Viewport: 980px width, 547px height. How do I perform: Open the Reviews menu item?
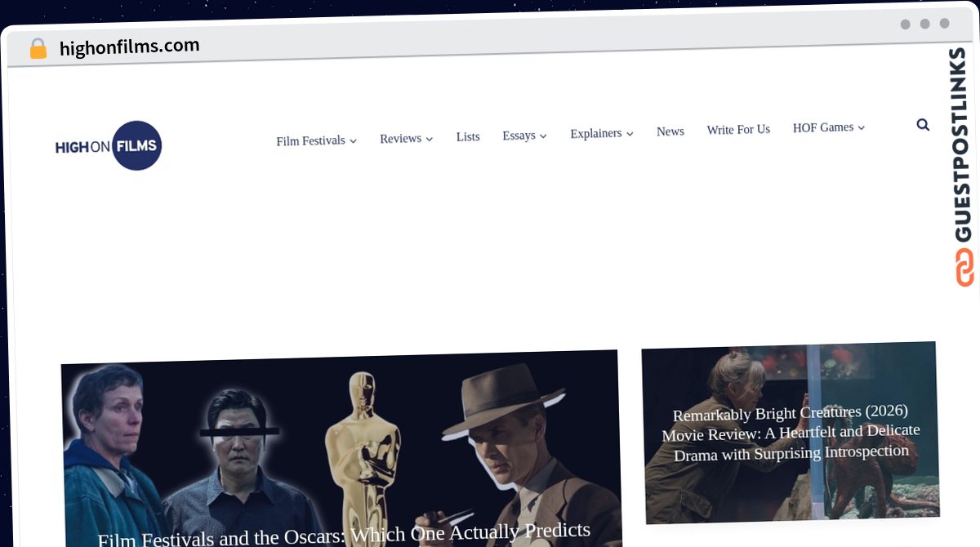[x=400, y=139]
